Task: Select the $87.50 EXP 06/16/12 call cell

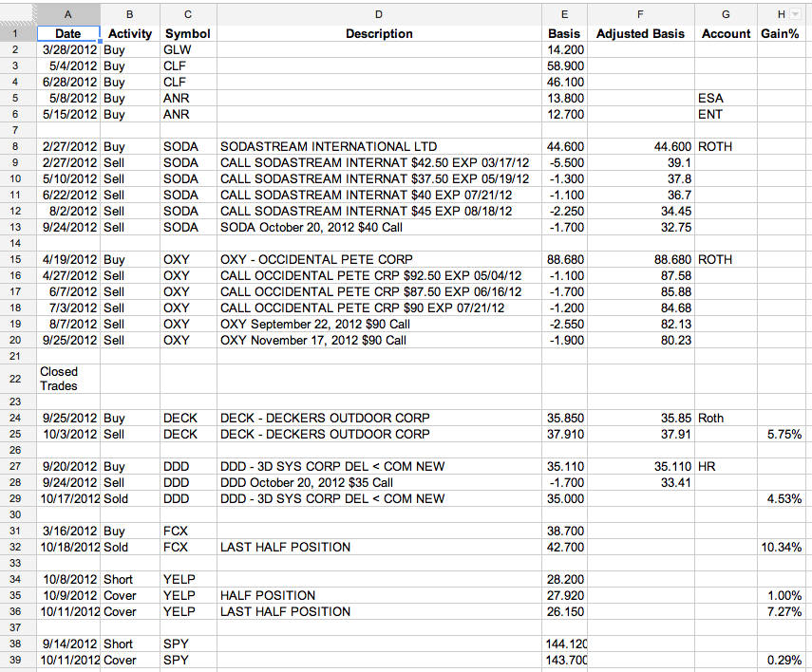Action: pos(379,291)
